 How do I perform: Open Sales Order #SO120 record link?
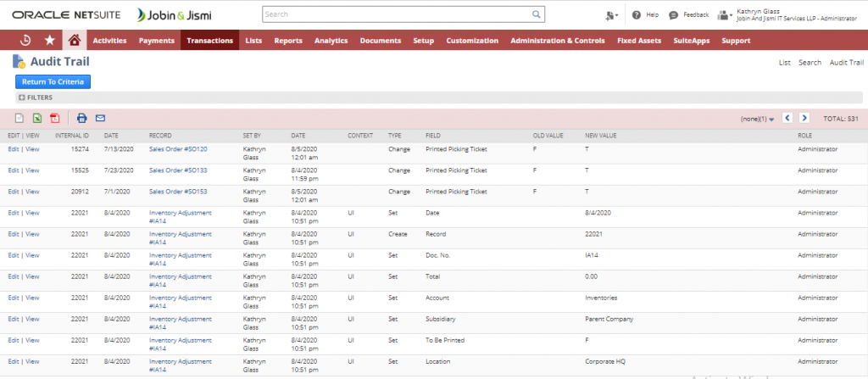pyautogui.click(x=178, y=148)
